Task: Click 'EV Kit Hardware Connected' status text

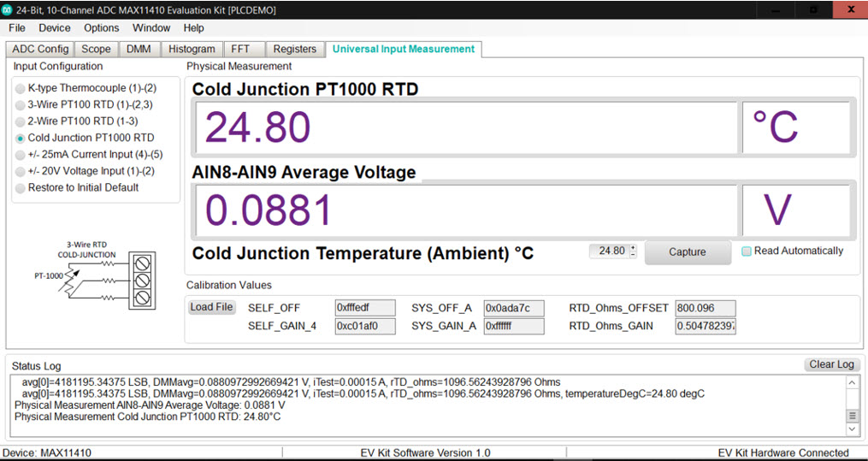Action: pos(783,452)
